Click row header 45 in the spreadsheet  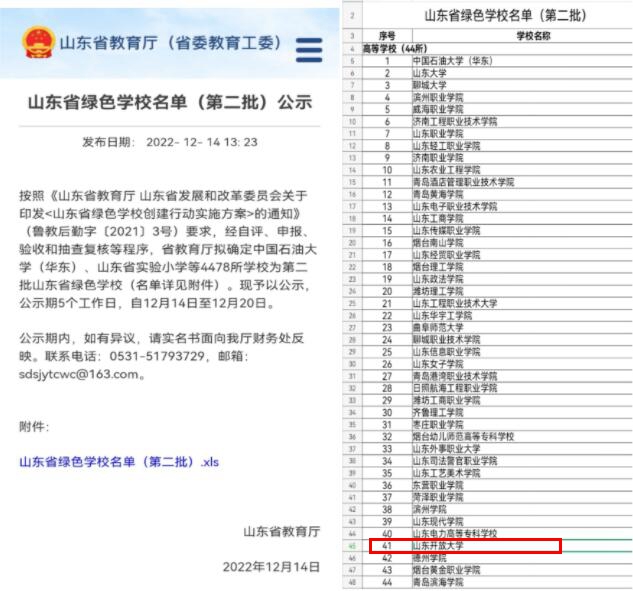(x=352, y=546)
